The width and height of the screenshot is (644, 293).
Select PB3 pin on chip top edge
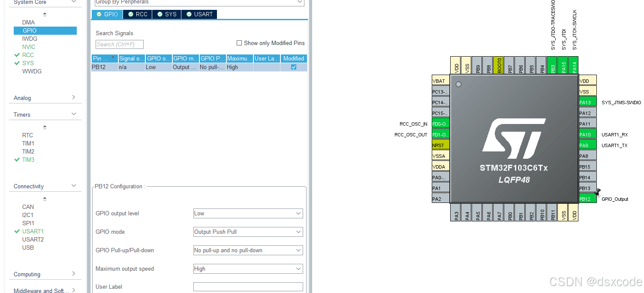click(552, 66)
